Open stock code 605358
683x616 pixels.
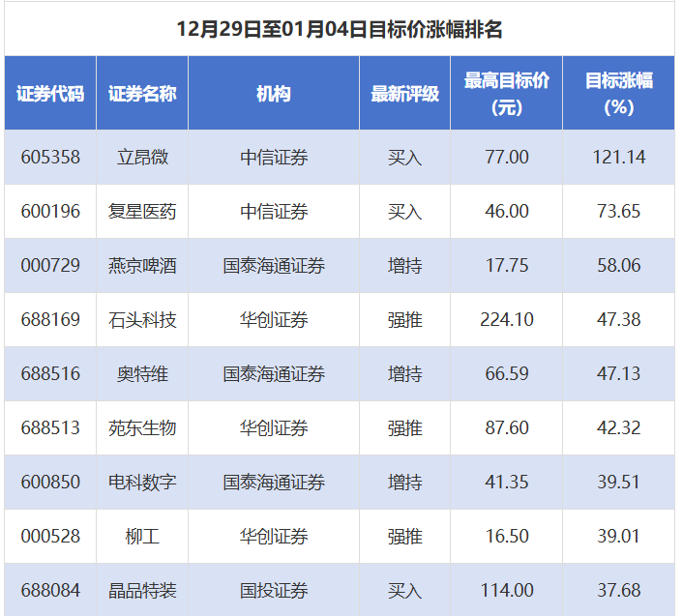point(50,157)
